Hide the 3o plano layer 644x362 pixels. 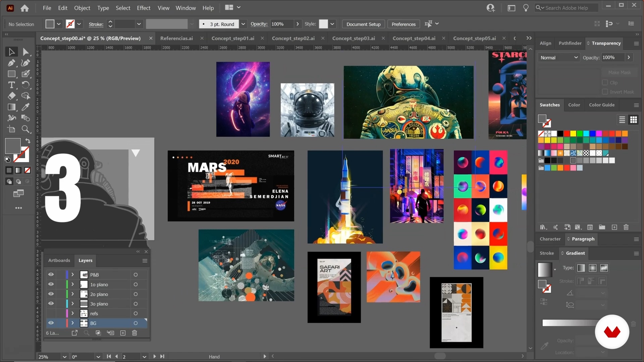[x=51, y=304]
